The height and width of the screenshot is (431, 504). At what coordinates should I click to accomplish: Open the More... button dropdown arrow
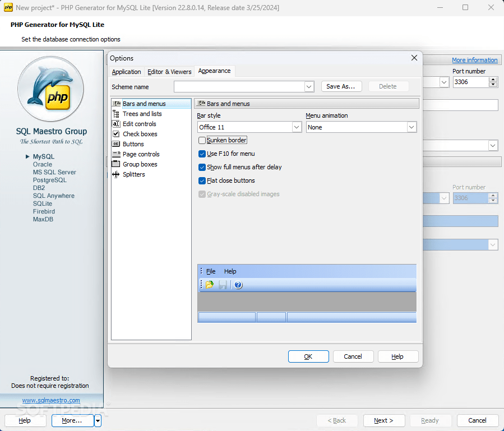(98, 420)
